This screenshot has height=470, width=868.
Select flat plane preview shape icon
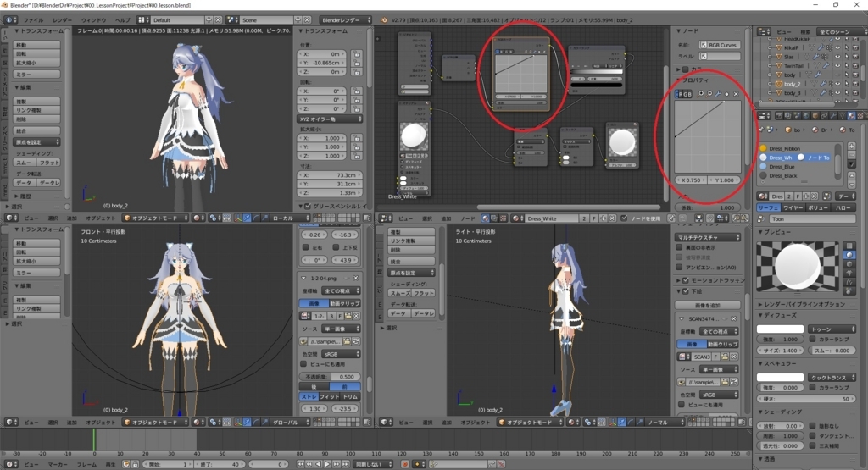(x=849, y=246)
